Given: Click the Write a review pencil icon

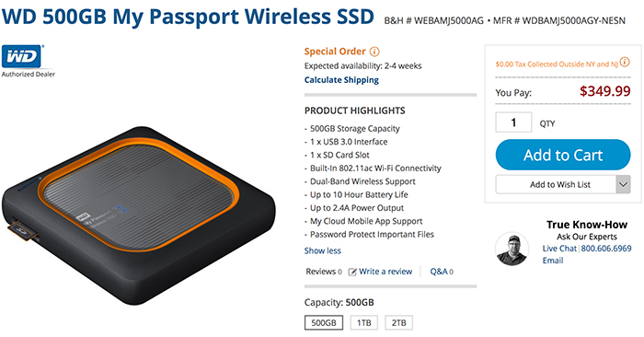Looking at the screenshot, I should click(352, 272).
